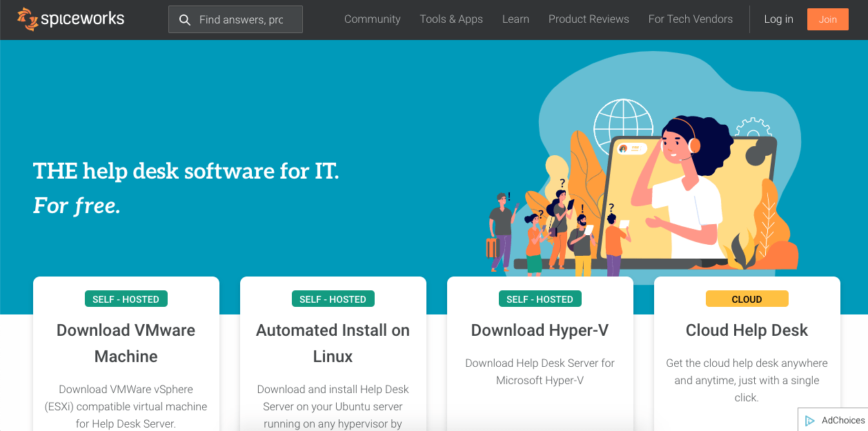Open the Product Reviews menu
Screen dimensions: 868x431
coord(589,19)
